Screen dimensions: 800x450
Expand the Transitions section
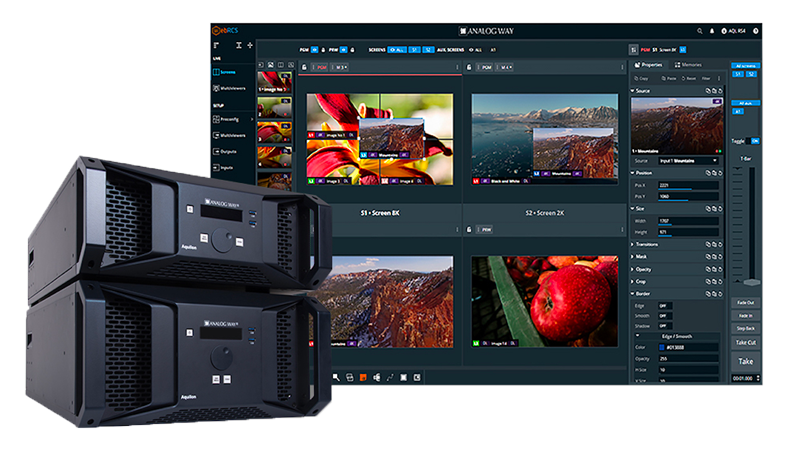point(650,243)
